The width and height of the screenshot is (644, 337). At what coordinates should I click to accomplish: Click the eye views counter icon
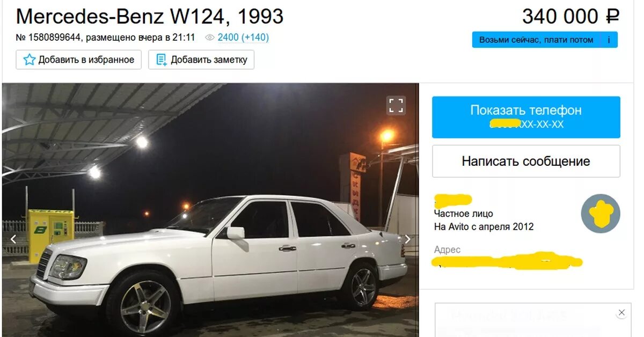(210, 38)
